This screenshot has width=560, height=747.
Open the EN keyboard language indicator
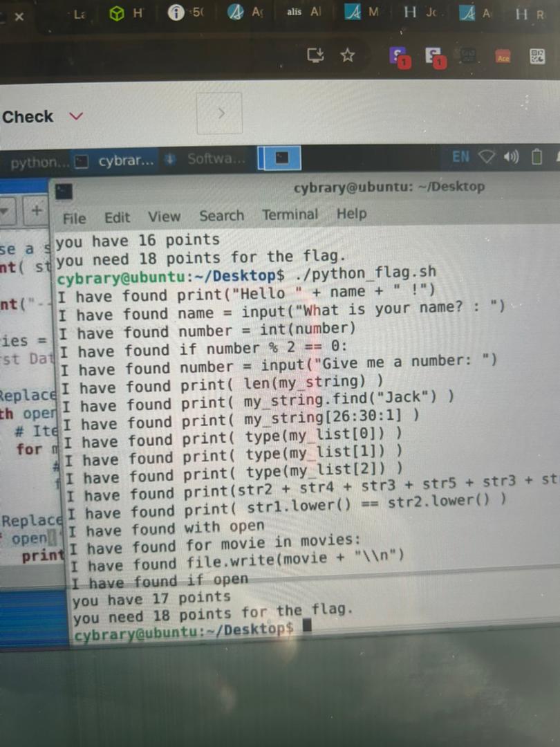point(461,156)
